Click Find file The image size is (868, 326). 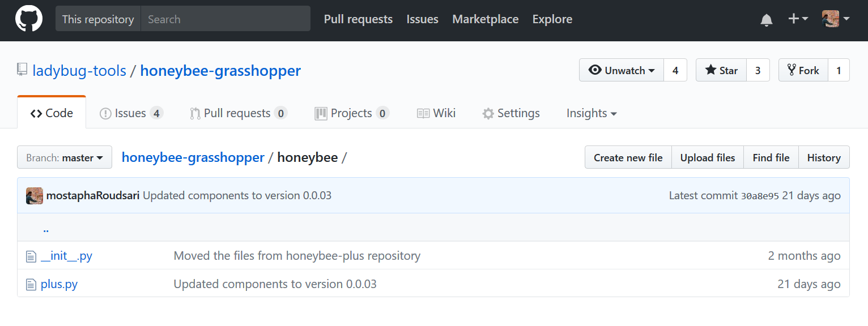(771, 157)
